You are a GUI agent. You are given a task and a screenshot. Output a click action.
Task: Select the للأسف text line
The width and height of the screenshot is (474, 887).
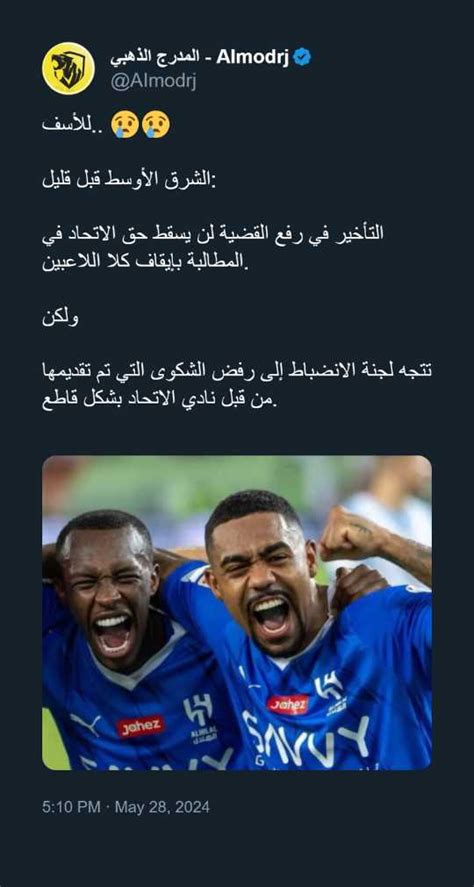tap(75, 125)
